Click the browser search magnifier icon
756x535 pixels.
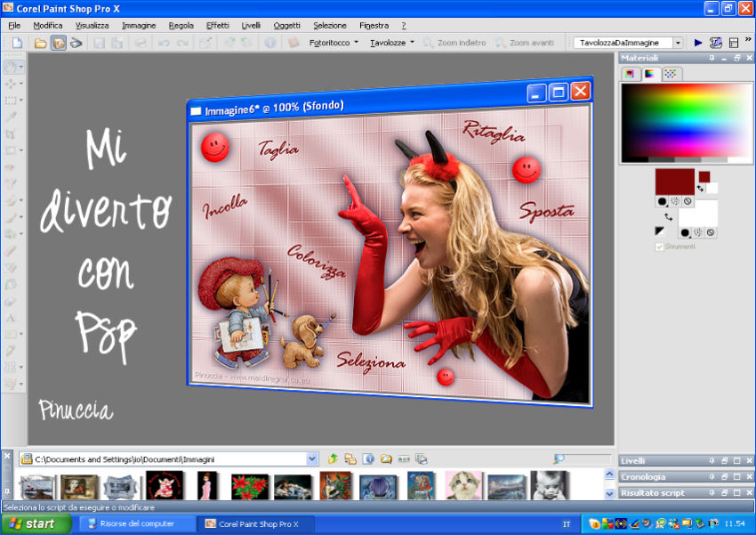click(559, 458)
